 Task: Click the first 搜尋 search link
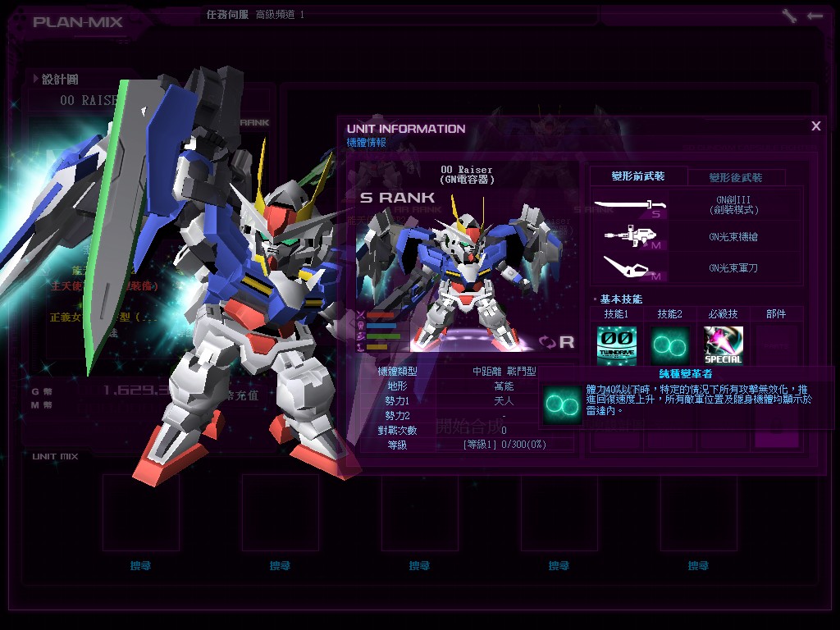pyautogui.click(x=141, y=566)
